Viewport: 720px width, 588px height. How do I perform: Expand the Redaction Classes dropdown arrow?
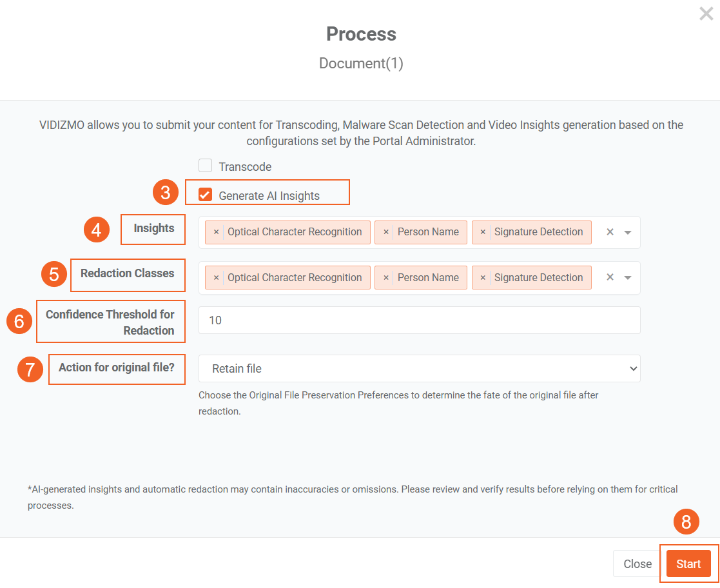click(628, 278)
